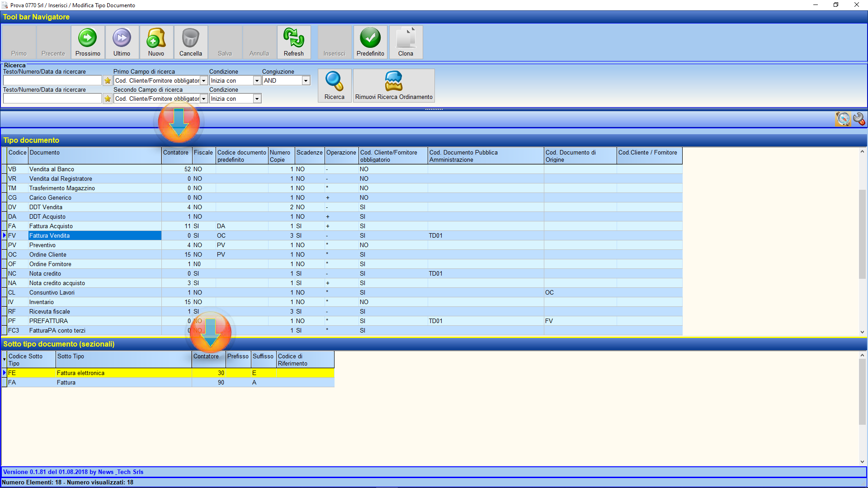
Task: Click star icon beside first search field
Action: (107, 80)
